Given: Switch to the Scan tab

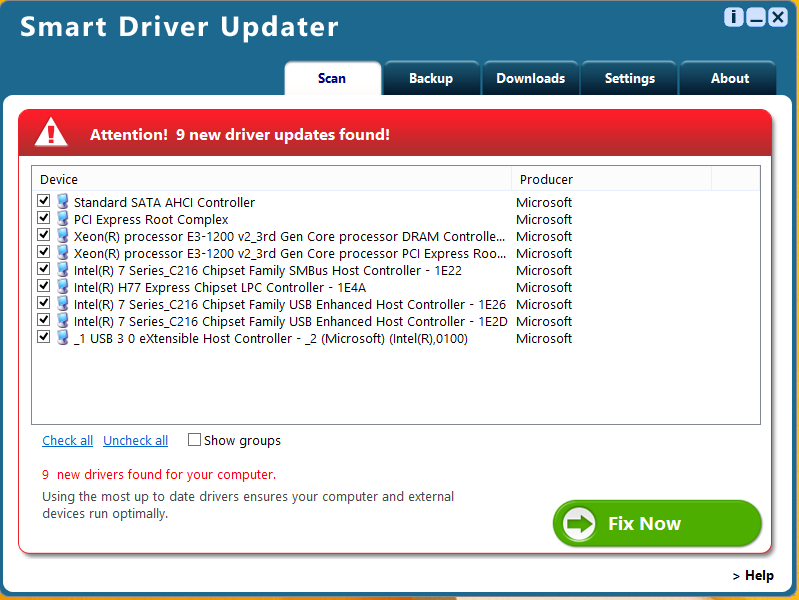Looking at the screenshot, I should point(332,78).
